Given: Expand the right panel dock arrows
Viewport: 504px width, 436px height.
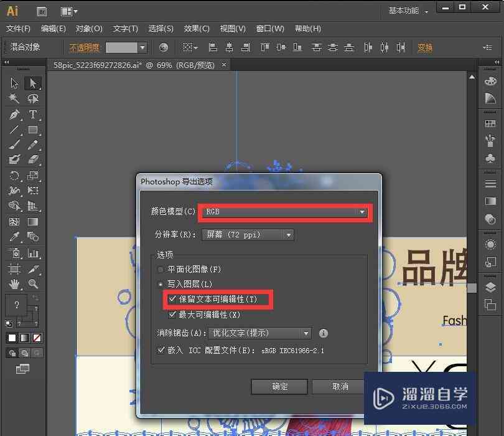Looking at the screenshot, I should pos(497,62).
